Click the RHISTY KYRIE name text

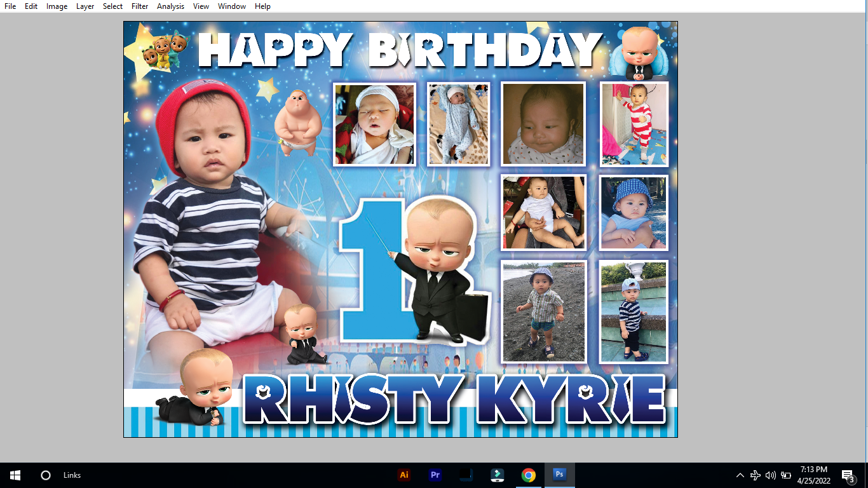click(x=454, y=399)
